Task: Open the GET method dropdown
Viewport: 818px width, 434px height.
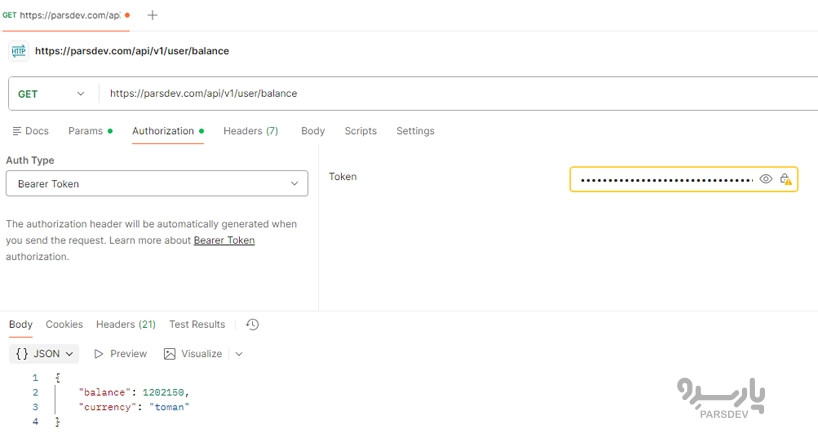Action: tap(52, 94)
